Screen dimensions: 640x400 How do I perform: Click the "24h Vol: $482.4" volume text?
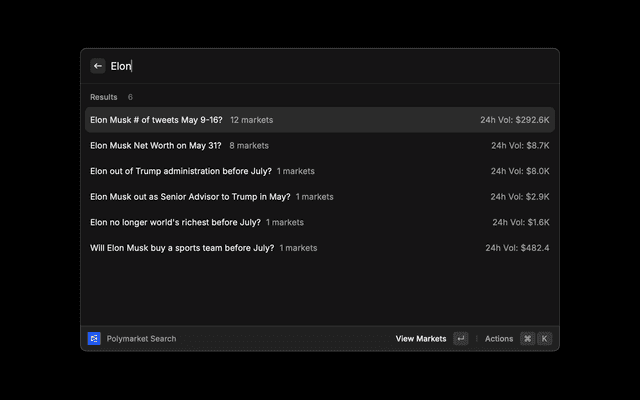pyautogui.click(x=517, y=248)
